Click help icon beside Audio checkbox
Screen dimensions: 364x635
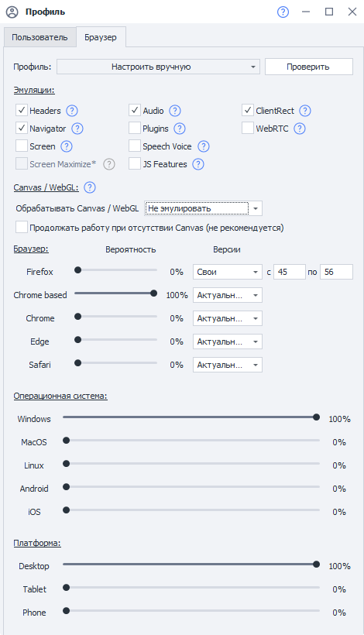click(174, 111)
